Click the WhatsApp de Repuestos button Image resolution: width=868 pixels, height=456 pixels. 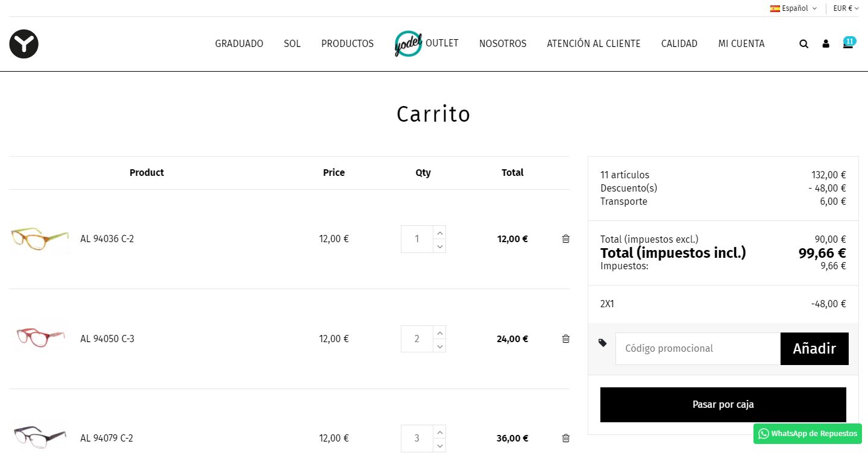pos(808,434)
